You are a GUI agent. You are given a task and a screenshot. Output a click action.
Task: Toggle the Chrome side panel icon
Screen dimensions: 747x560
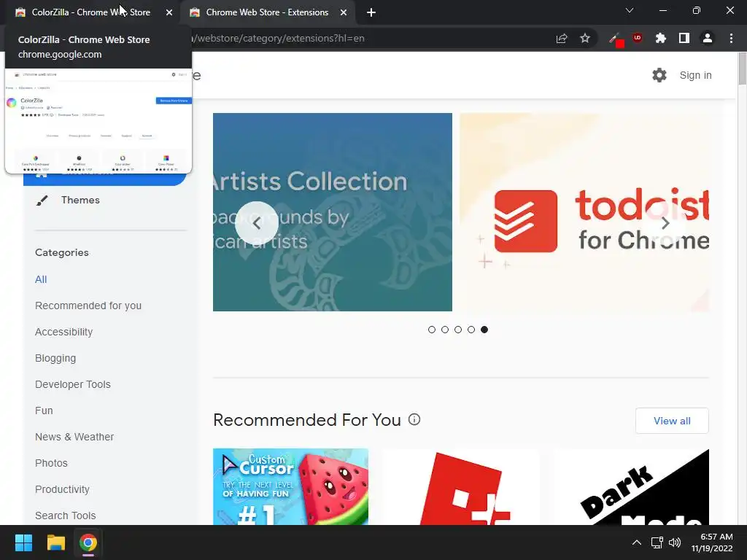tap(684, 38)
